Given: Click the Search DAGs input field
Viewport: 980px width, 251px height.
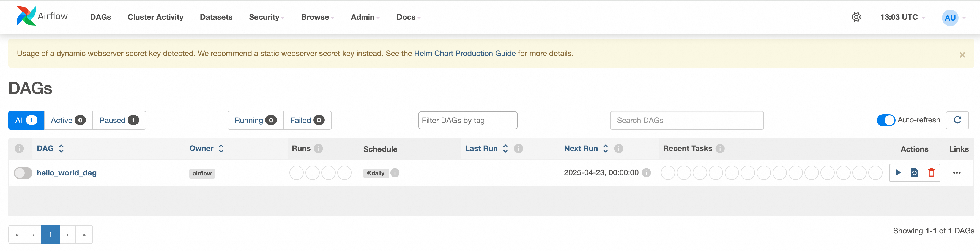Looking at the screenshot, I should pyautogui.click(x=686, y=120).
